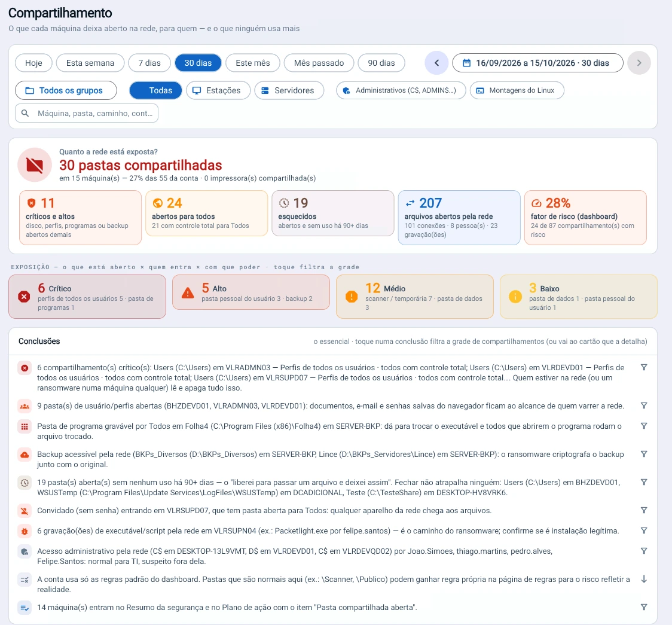Select the Hoje period chip
Screen dimensions: 672x625
(33, 63)
